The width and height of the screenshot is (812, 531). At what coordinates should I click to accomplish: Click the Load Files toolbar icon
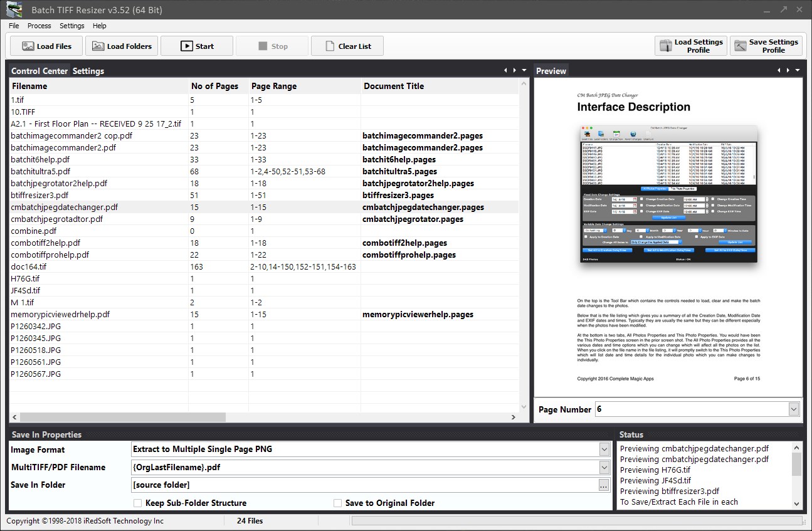(x=28, y=46)
